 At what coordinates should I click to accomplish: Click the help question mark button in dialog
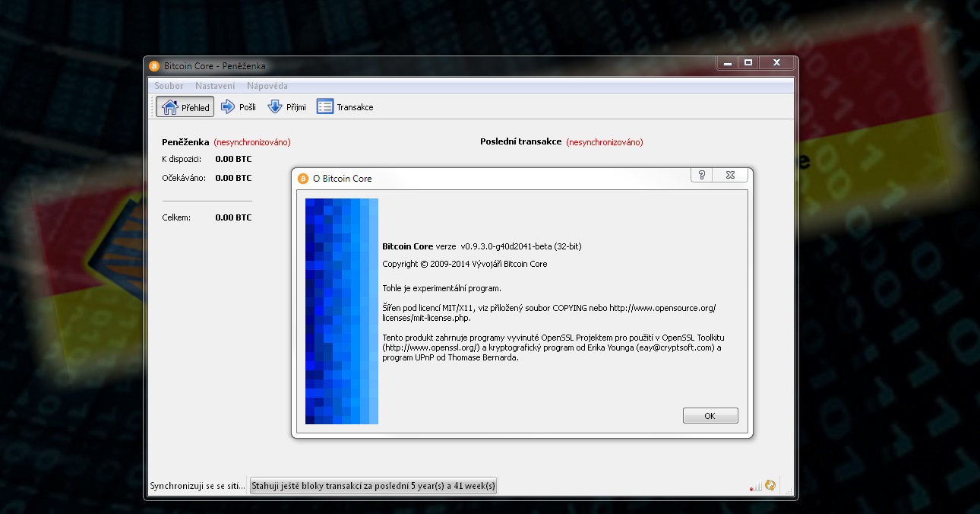[x=701, y=175]
